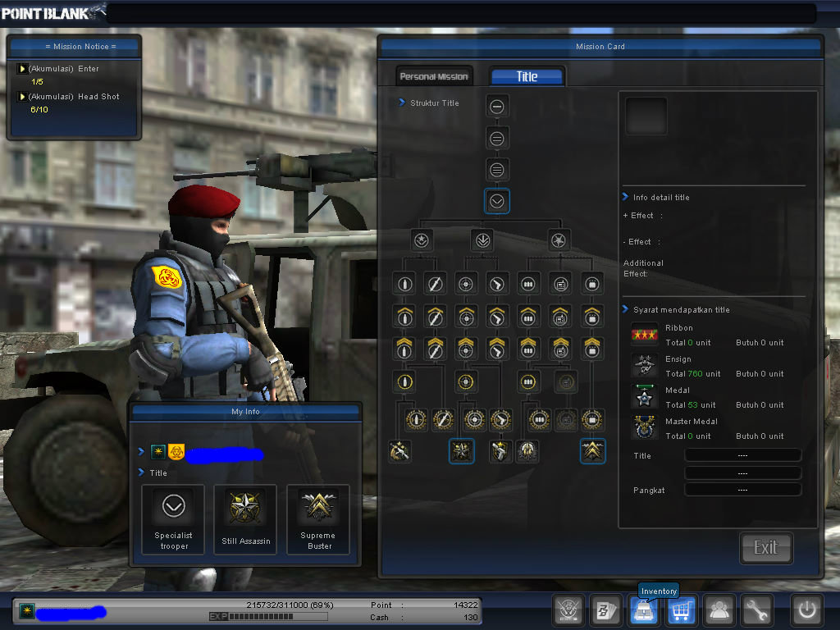Open the PB mission cards icon
This screenshot has height=630, width=840.
pos(605,610)
